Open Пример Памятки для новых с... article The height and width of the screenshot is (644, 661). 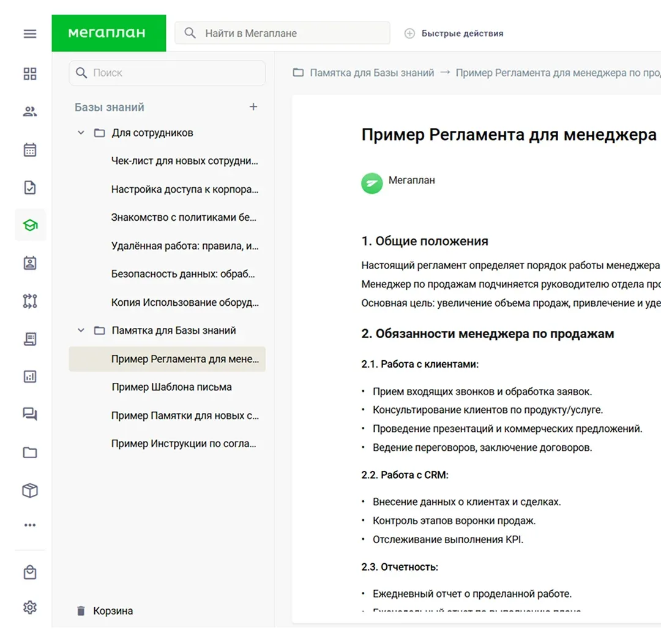pyautogui.click(x=185, y=415)
